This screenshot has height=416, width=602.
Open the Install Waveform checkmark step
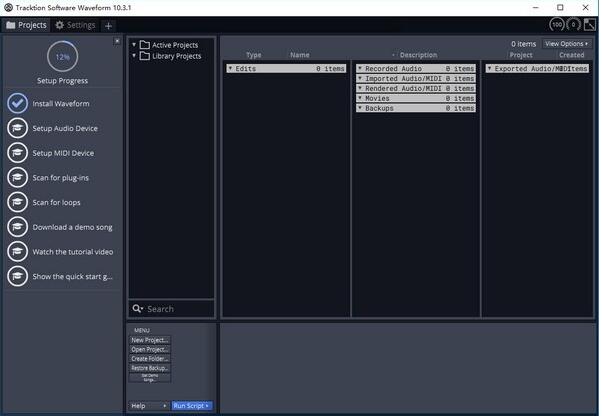(17, 103)
